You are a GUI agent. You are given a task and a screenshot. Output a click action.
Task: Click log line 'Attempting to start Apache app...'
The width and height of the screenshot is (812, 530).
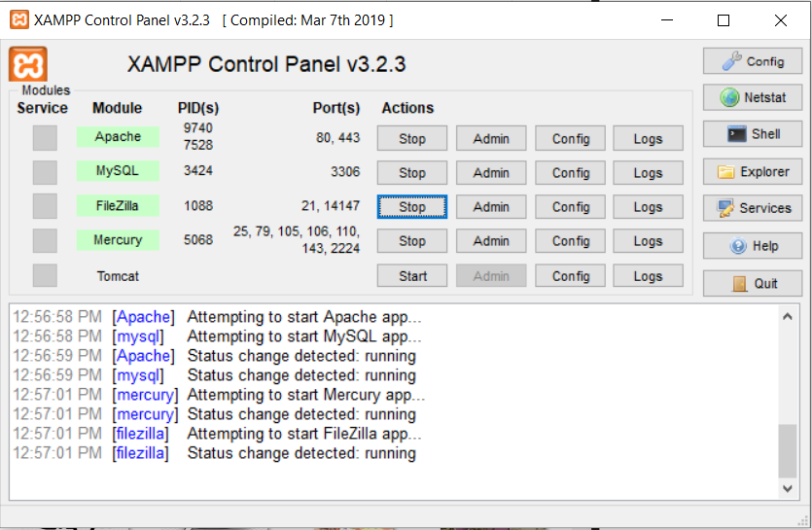pyautogui.click(x=304, y=317)
